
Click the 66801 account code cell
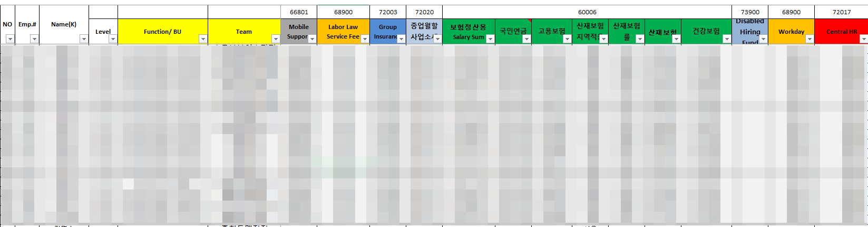[299, 12]
